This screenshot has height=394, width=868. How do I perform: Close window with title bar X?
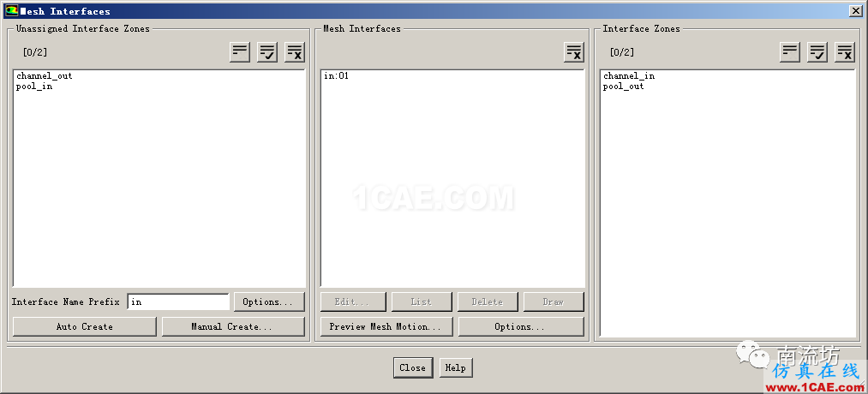[856, 10]
